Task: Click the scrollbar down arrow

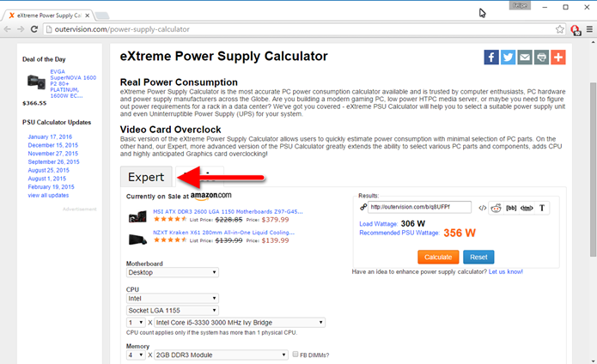Action: [593, 361]
